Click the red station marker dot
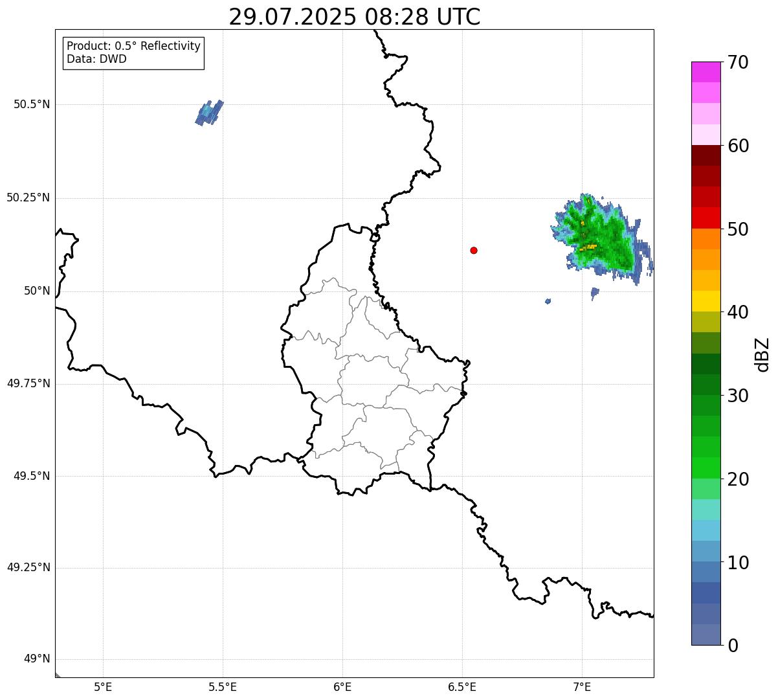The height and width of the screenshot is (700, 778). (x=474, y=250)
